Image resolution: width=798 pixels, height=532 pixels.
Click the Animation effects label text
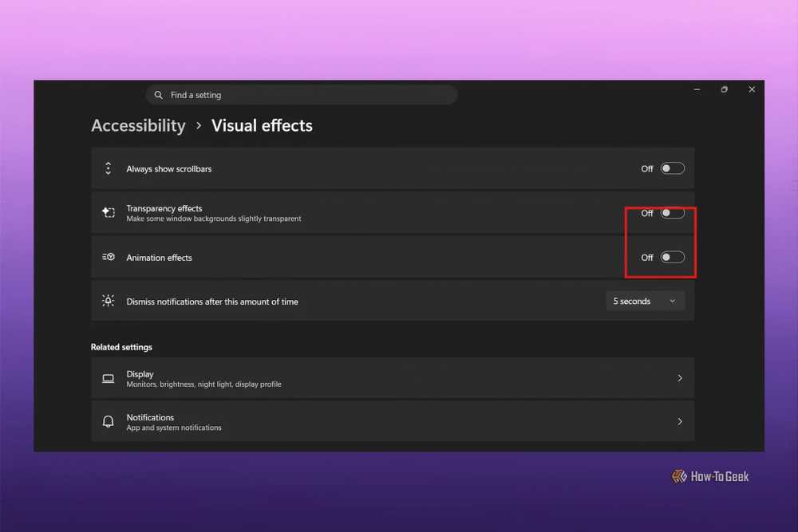tap(160, 258)
